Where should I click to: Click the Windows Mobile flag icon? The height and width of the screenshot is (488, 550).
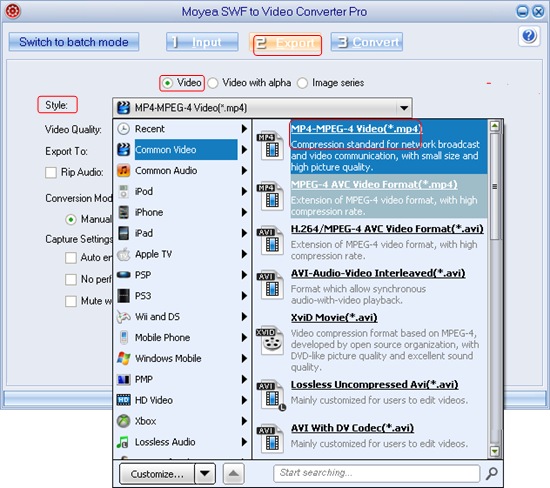[x=123, y=358]
